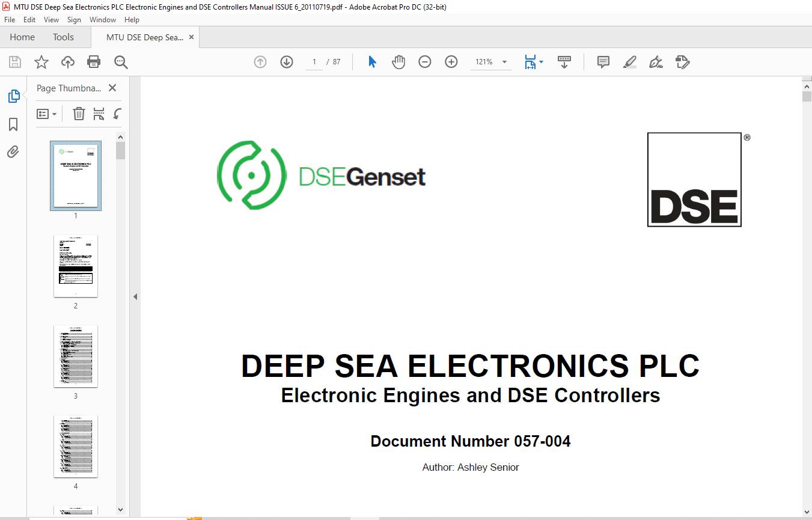Click Electronic Engines and DSE Controllers subtitle
This screenshot has width=812, height=520.
pos(471,396)
